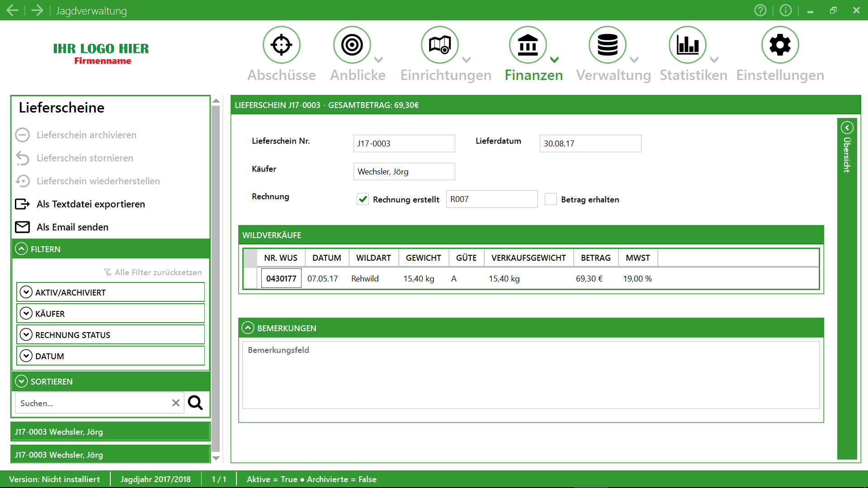Switch to the Einrichtungen menu label
This screenshot has width=868, height=488.
pyautogui.click(x=446, y=75)
